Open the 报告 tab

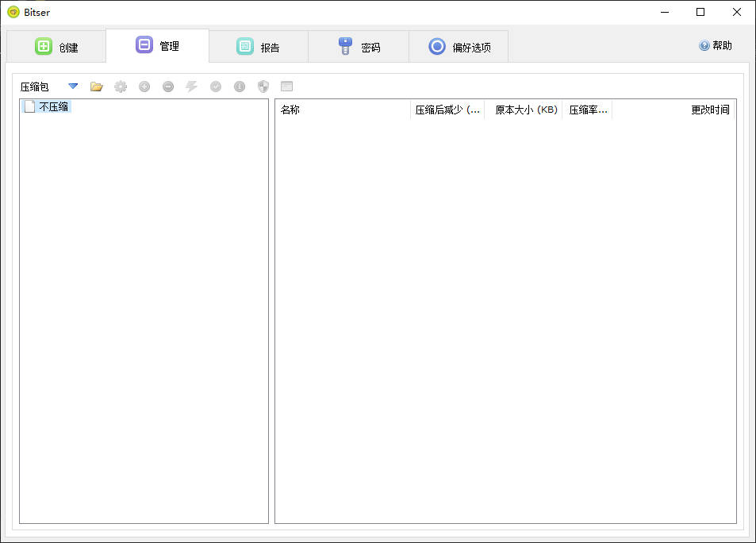[258, 47]
